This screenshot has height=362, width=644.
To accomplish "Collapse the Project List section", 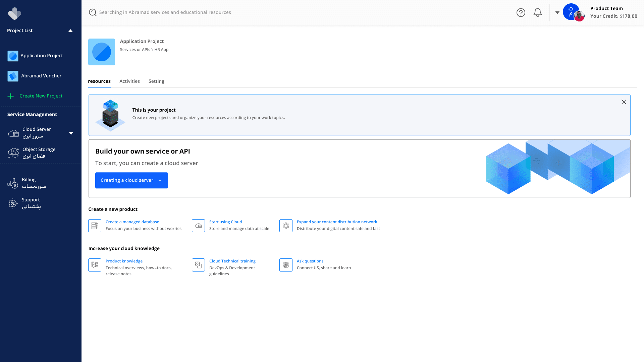I will (x=70, y=31).
